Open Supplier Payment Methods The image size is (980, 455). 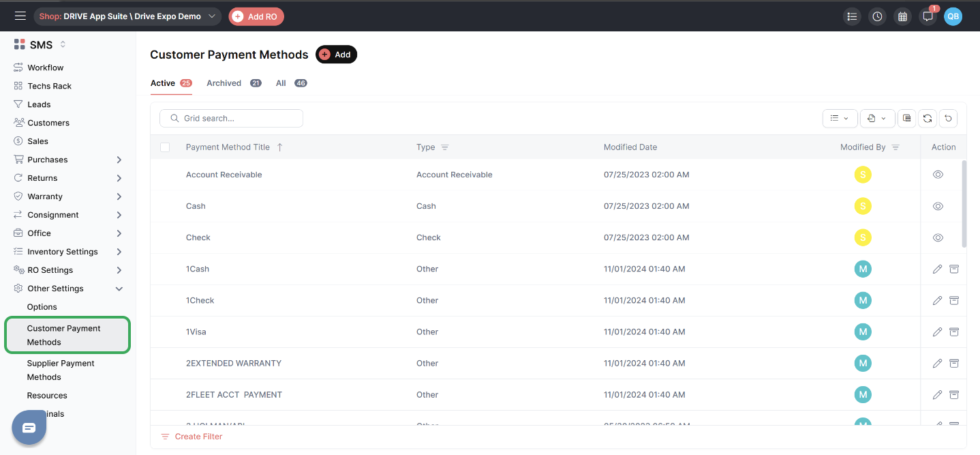[61, 370]
